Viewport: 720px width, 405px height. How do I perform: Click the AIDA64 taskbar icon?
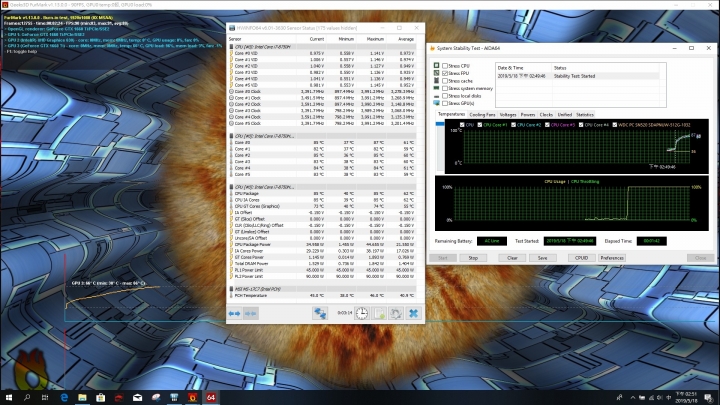(211, 397)
